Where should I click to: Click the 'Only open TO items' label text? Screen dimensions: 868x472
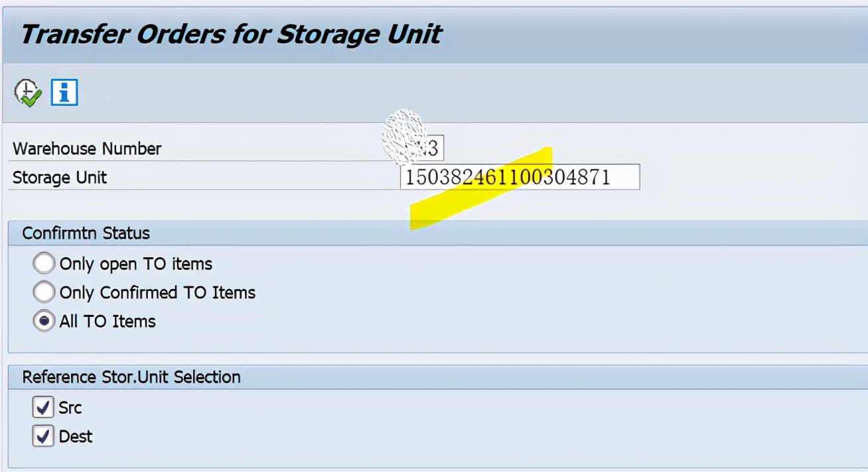tap(136, 264)
